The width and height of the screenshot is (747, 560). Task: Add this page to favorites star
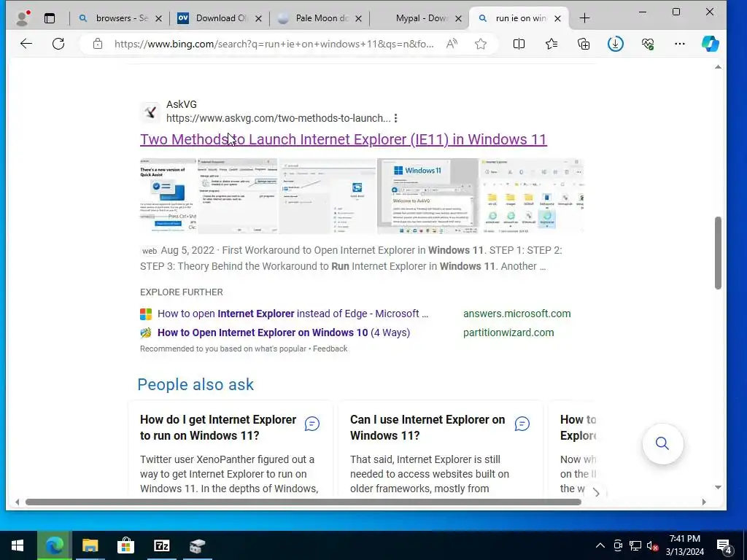(x=481, y=44)
